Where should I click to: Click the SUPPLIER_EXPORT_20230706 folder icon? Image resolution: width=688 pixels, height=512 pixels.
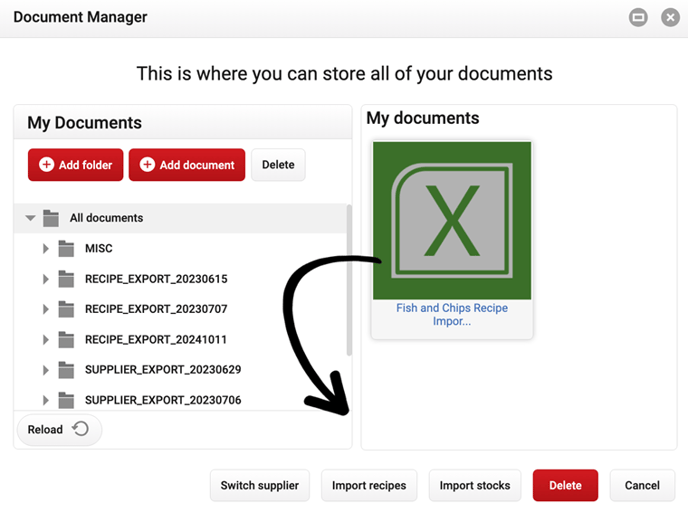pos(66,400)
